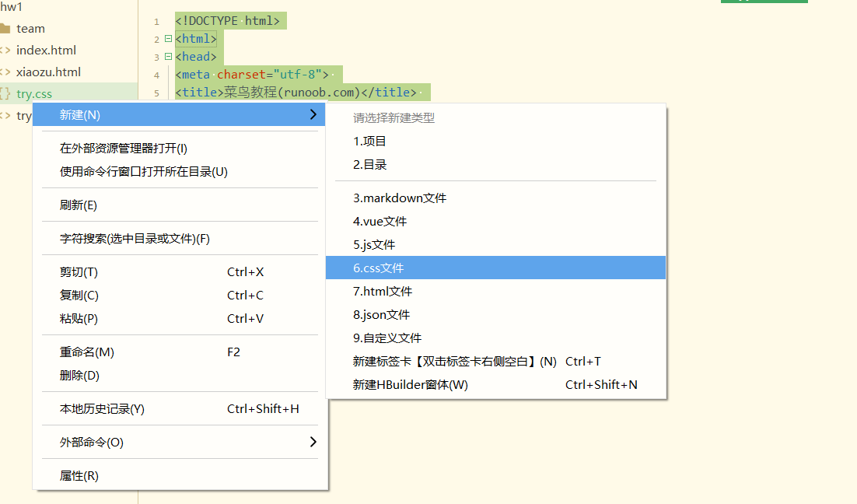Select index.html in the file tree
Image resolution: width=857 pixels, height=504 pixels.
coord(46,51)
